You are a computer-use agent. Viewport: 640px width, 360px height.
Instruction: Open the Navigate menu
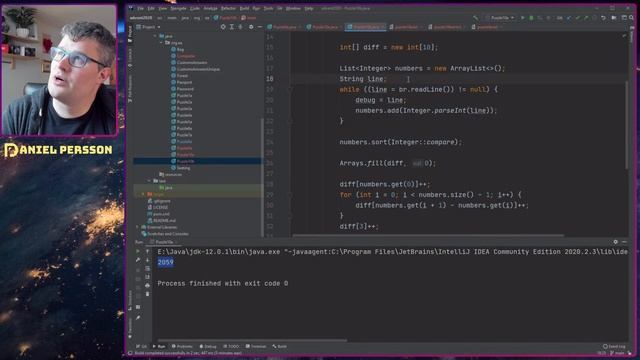pyautogui.click(x=178, y=8)
